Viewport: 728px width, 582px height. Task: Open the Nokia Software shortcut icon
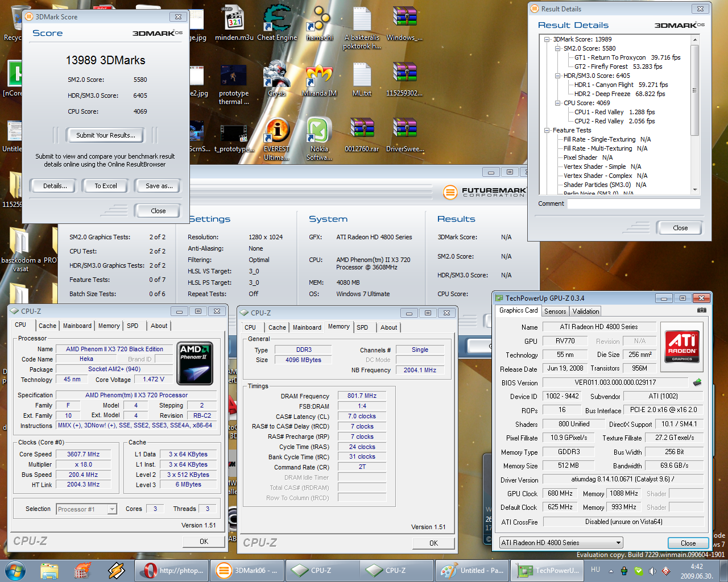[319, 140]
